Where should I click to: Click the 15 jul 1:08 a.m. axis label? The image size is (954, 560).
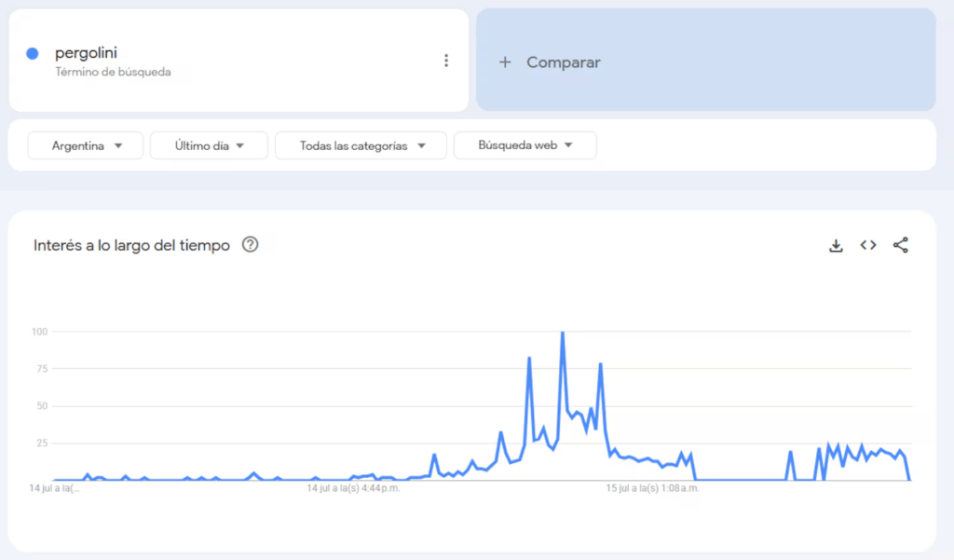click(x=652, y=487)
